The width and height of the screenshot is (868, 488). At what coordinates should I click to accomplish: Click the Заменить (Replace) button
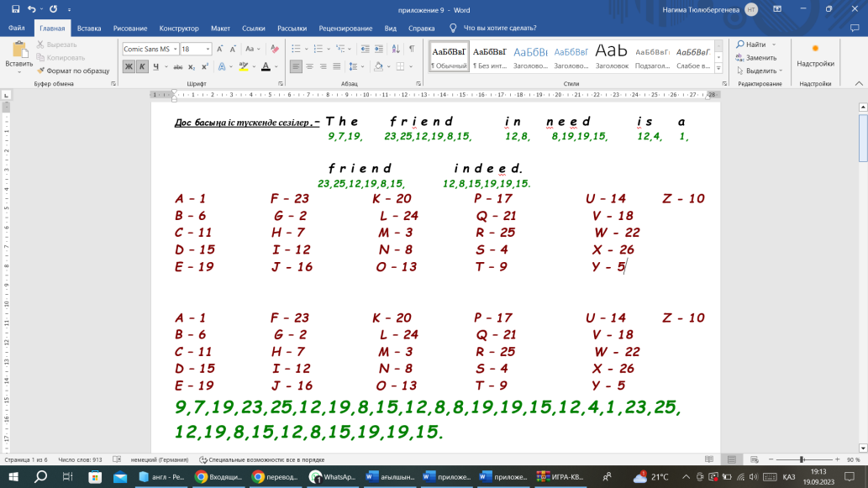[756, 58]
